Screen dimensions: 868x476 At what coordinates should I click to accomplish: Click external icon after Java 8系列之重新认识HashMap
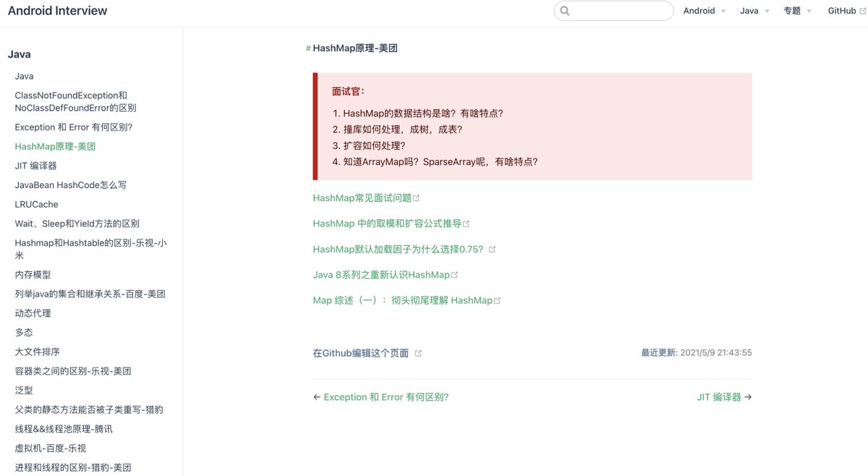(454, 275)
